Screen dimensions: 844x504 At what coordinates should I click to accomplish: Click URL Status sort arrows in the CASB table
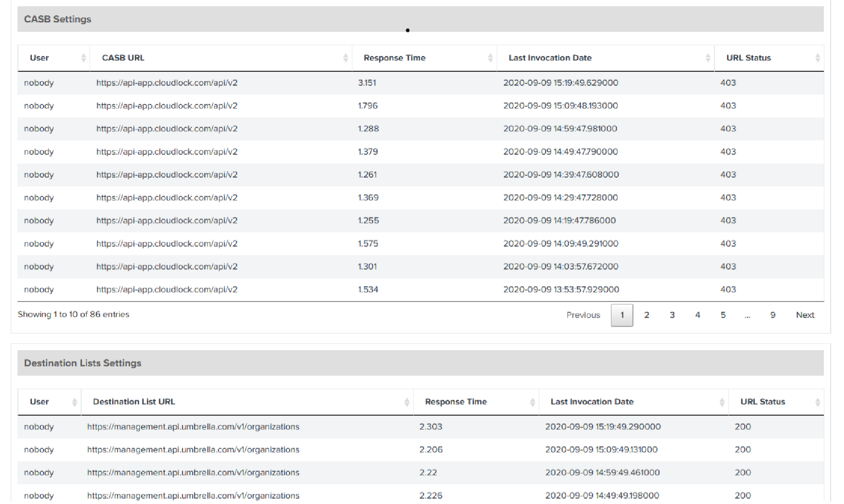[818, 57]
